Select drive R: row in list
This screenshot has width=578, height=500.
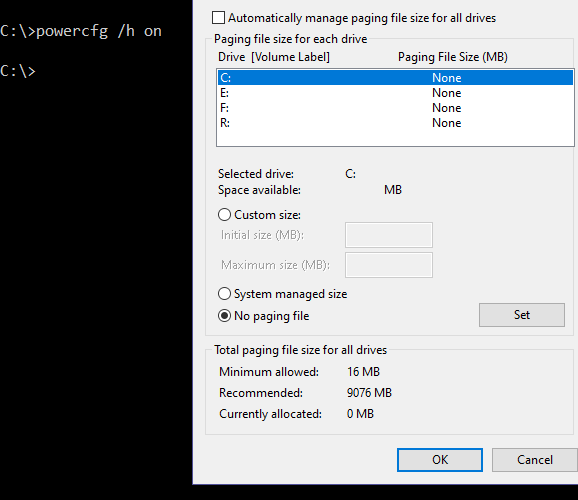tap(395, 123)
